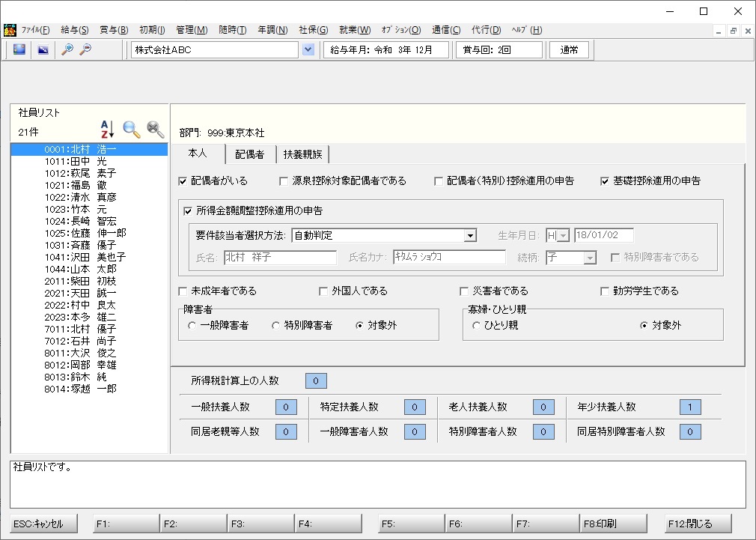756x540 pixels.
Task: Toggle 配偶者がいる checkbox
Action: [183, 181]
